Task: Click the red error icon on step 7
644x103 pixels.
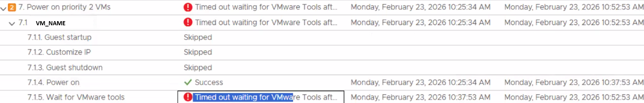Action: click(188, 7)
